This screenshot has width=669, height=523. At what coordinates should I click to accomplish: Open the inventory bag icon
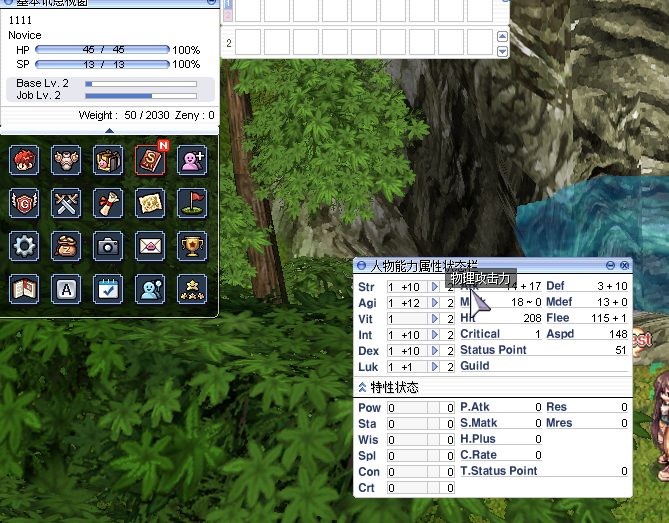coord(108,160)
